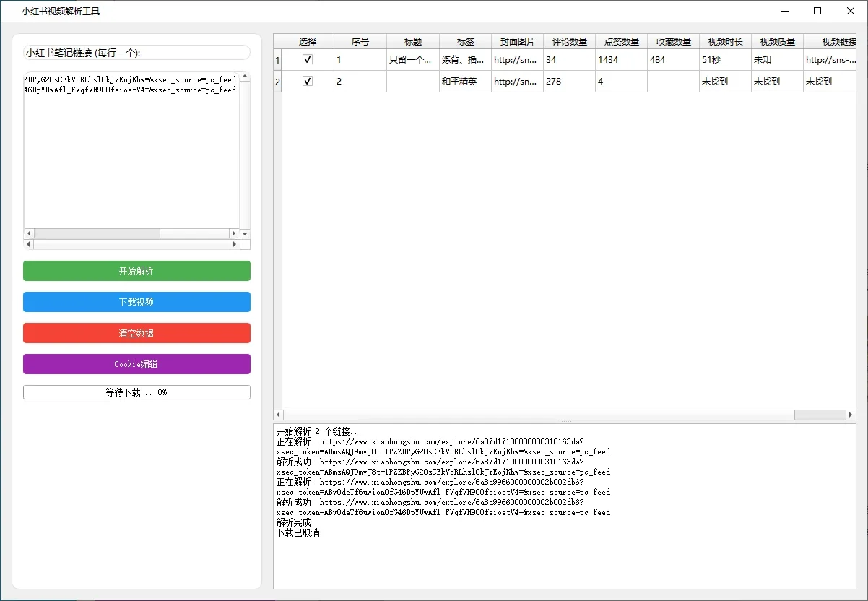The height and width of the screenshot is (601, 868).
Task: Click the link box's vertical scroll down arrow
Action: pyautogui.click(x=245, y=234)
